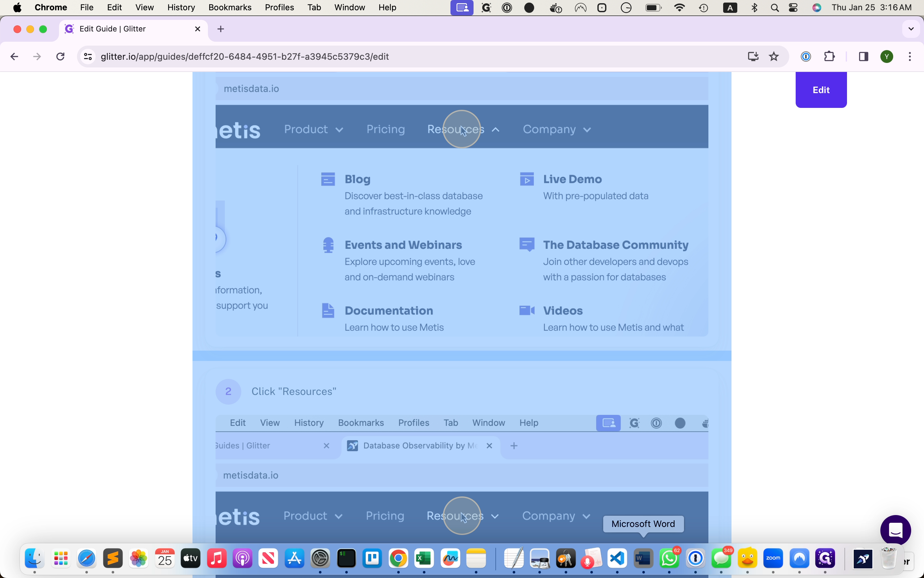Close the Edit Guide | Glitter tab

pos(198,29)
